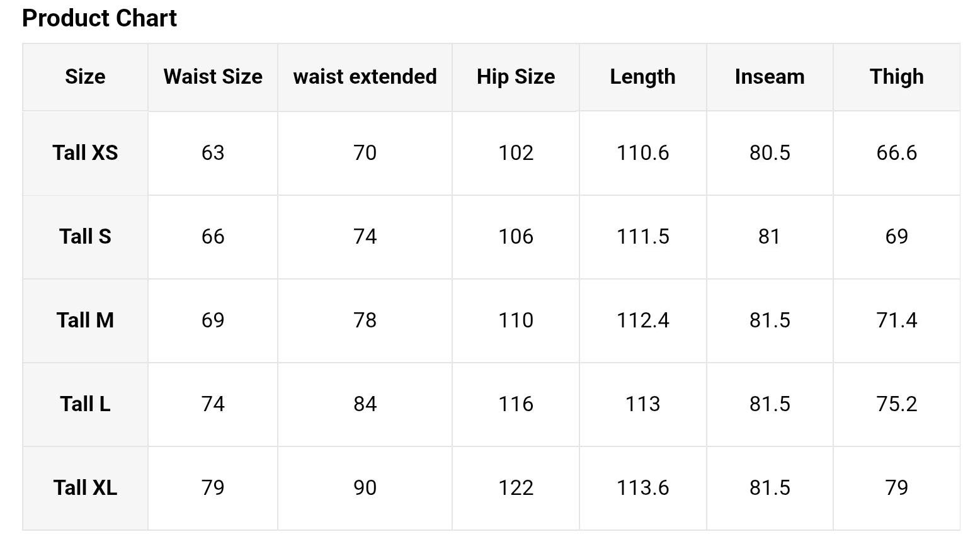Image resolution: width=980 pixels, height=544 pixels.
Task: Click the 81 inseam value for Tall S
Action: tap(770, 237)
